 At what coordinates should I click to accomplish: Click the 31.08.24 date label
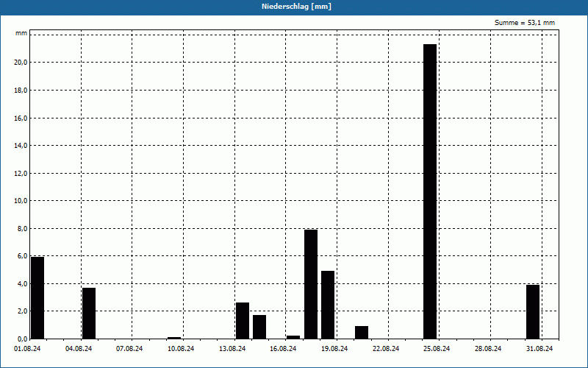pyautogui.click(x=539, y=349)
